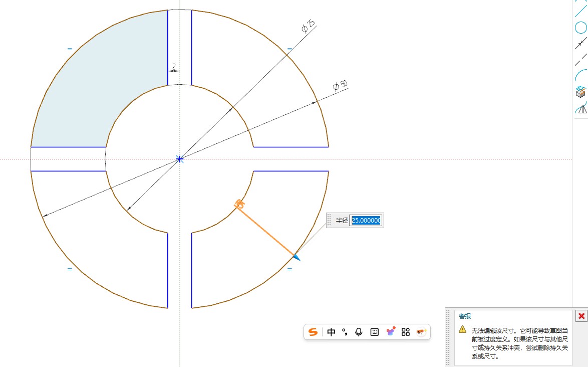
Task: Pick the Arc sketch tool
Action: [581, 75]
